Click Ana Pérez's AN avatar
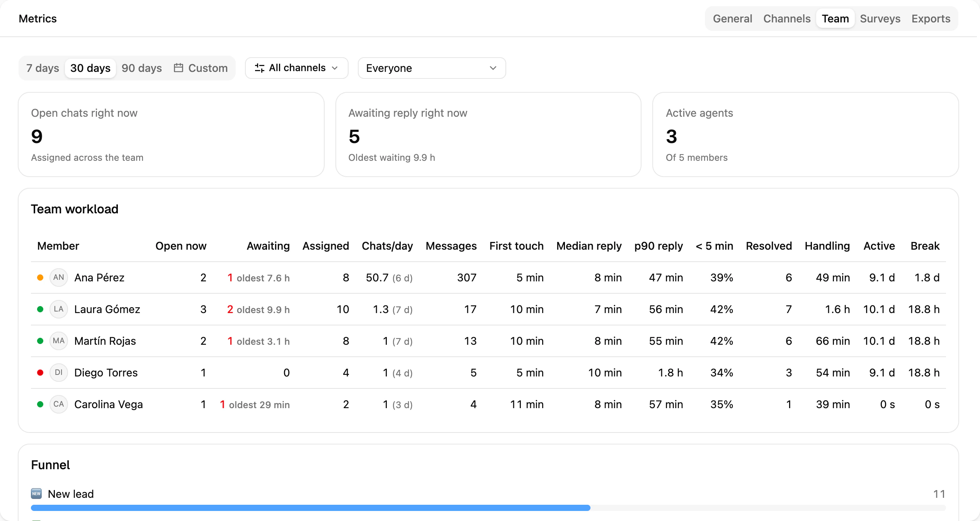980x521 pixels. [x=59, y=278]
